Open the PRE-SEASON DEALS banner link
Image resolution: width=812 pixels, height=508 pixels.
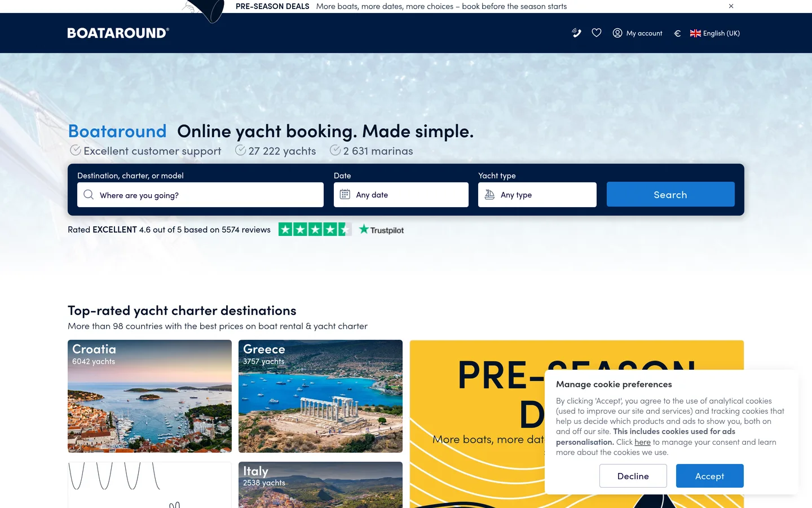tap(401, 6)
